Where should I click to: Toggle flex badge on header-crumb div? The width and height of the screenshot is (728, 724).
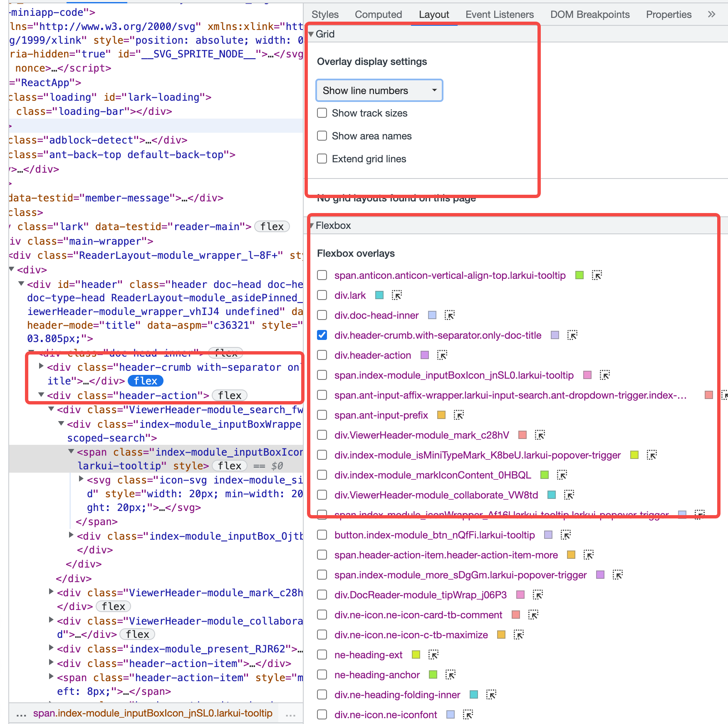(x=146, y=381)
